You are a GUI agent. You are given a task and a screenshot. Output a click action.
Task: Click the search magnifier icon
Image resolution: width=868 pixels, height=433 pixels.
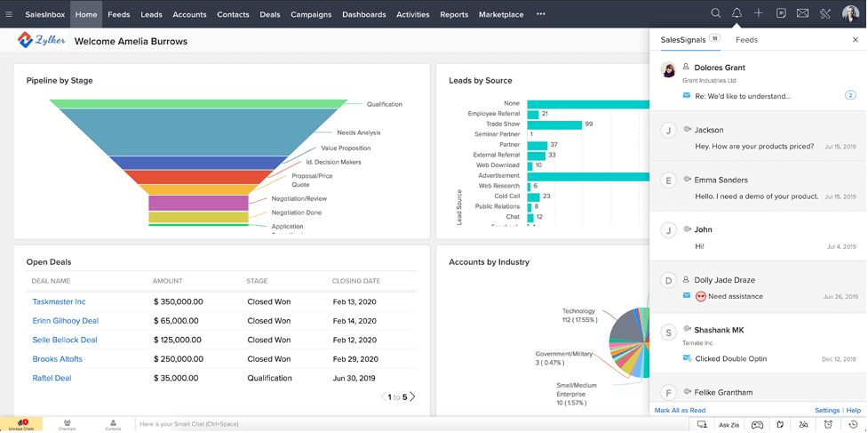pos(716,14)
